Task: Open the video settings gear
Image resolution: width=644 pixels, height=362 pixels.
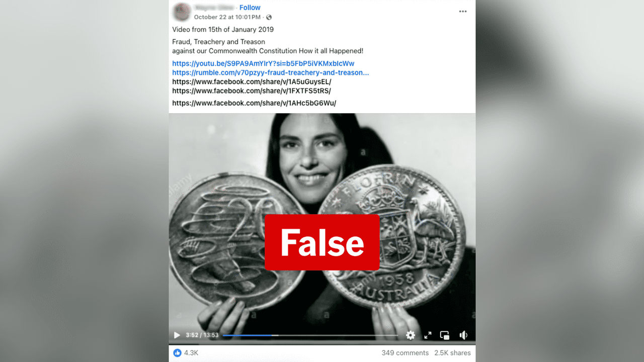Action: 411,335
